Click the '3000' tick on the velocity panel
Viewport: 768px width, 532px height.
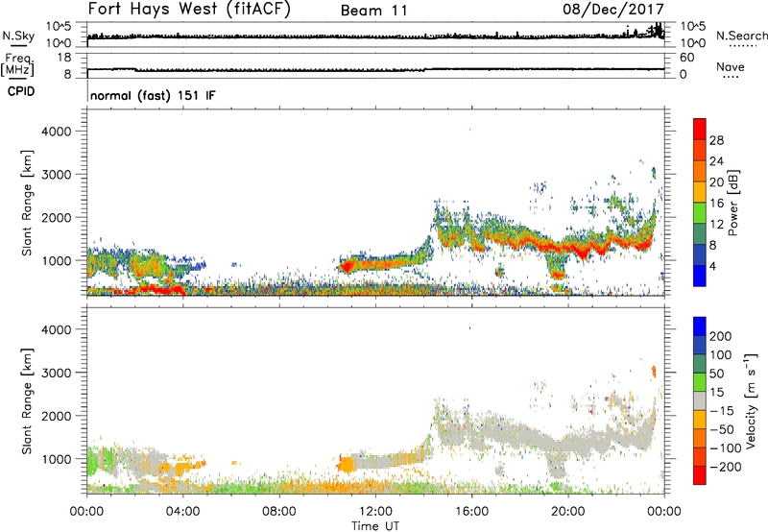click(x=56, y=373)
